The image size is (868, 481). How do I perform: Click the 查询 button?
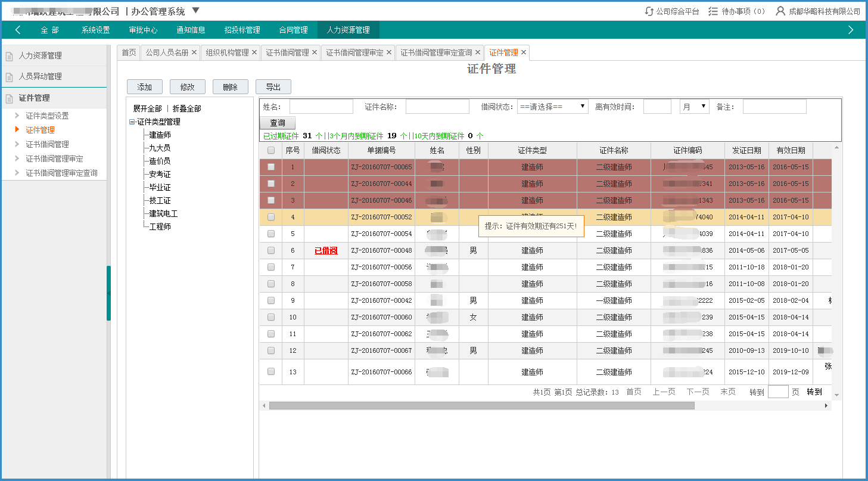point(278,123)
